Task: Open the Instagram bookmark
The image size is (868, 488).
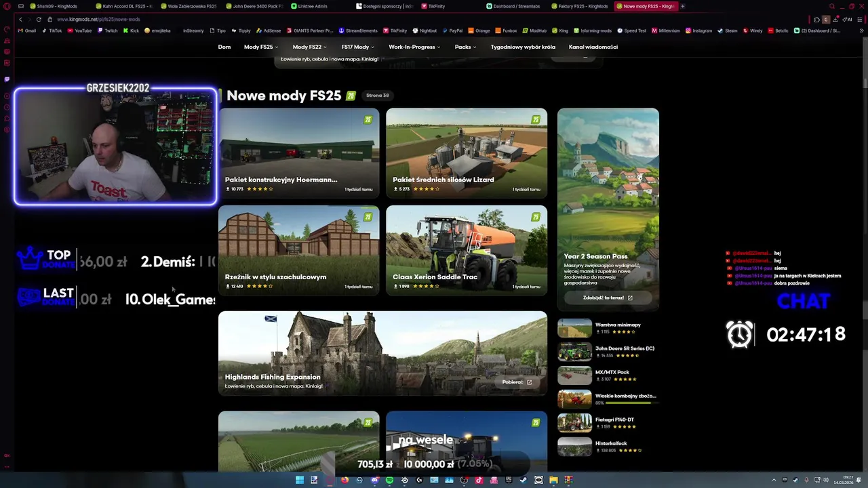Action: (698, 30)
